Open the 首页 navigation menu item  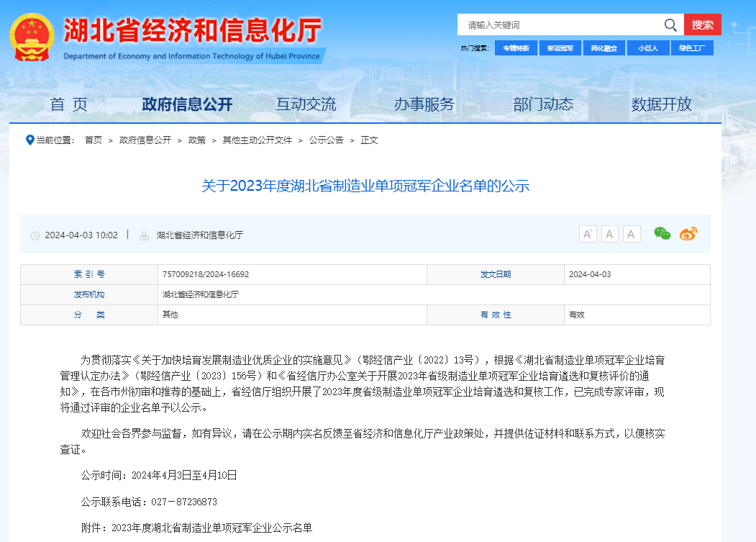pos(69,104)
